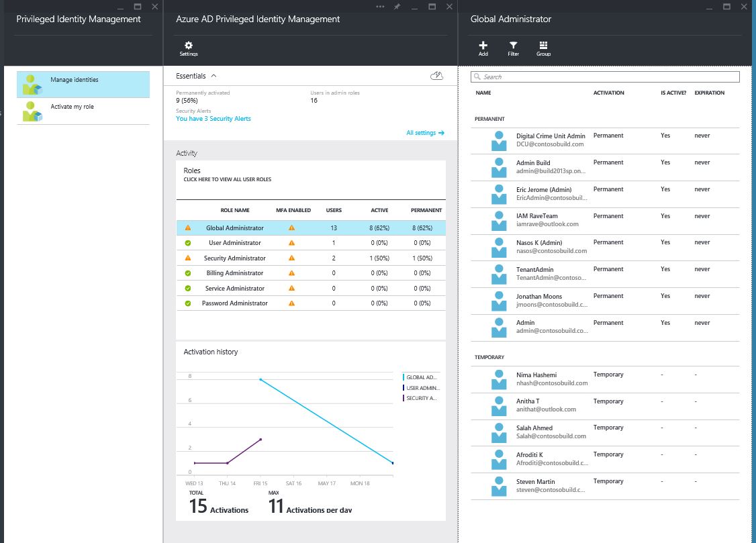Click user avatar for Jonathan Moons
The image size is (756, 543).
click(499, 301)
